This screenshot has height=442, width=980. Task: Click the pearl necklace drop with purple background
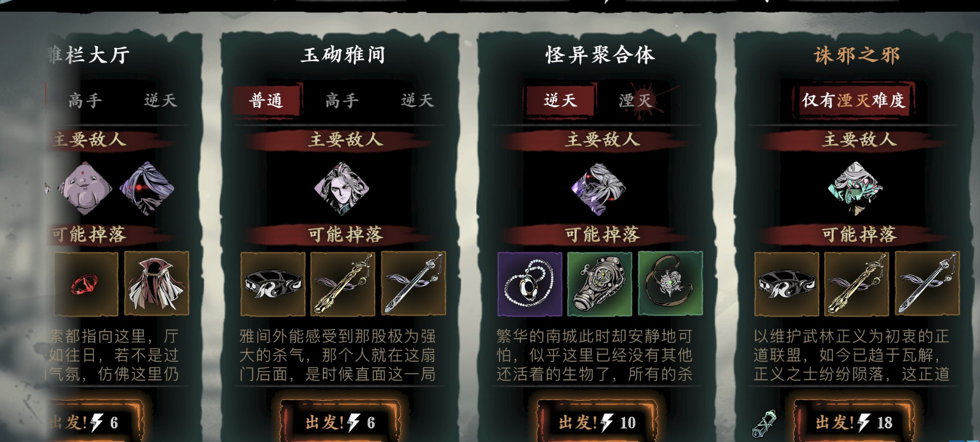tap(530, 284)
